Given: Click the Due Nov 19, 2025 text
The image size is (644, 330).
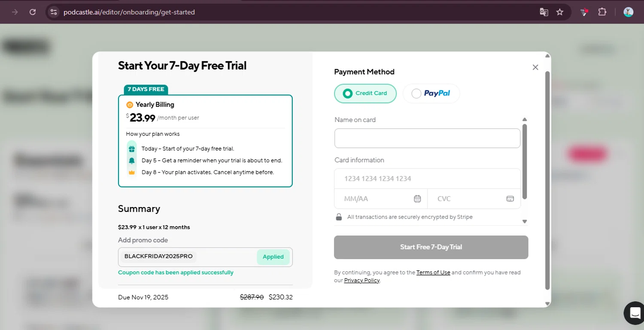Looking at the screenshot, I should coord(143,297).
